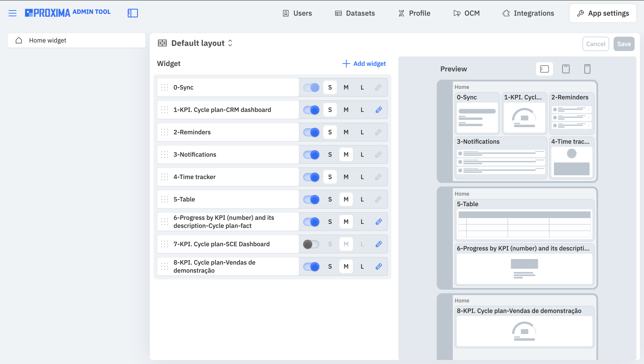Click the 0-Sync preview tile
This screenshot has height=364, width=644.
click(x=477, y=113)
